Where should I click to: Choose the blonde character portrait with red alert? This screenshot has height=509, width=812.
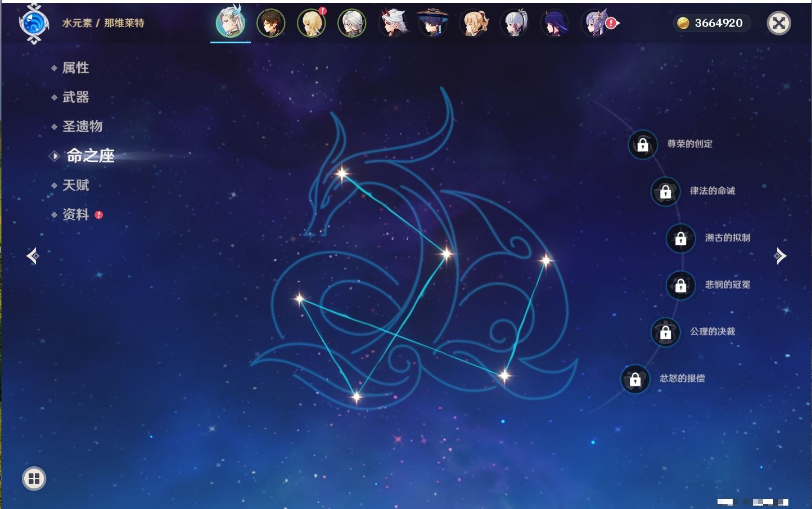[311, 24]
